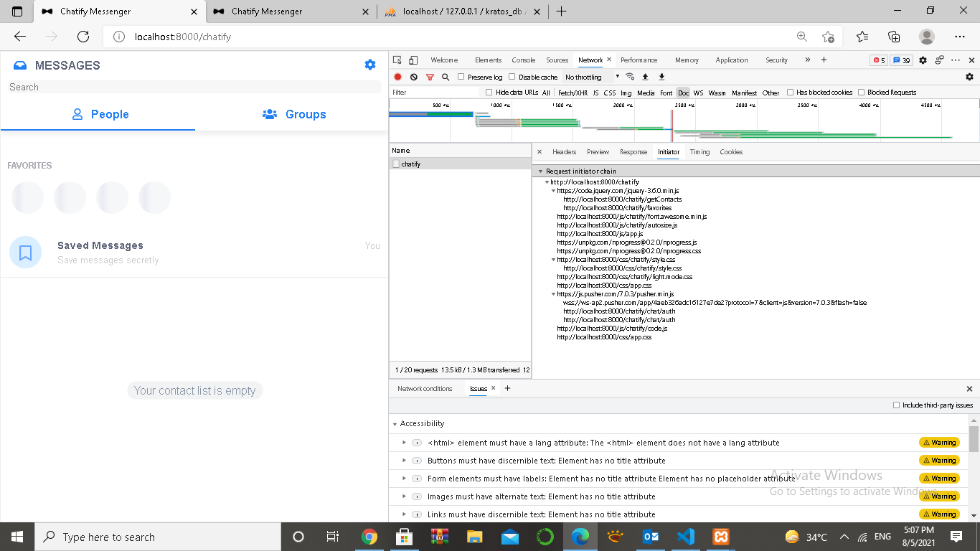Image resolution: width=980 pixels, height=551 pixels.
Task: Click the Chatify search box
Action: point(194,87)
